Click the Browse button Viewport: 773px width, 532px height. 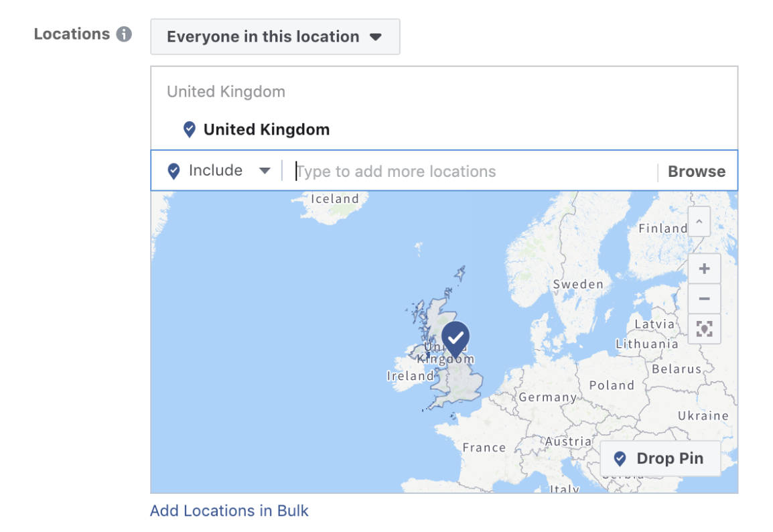[697, 171]
